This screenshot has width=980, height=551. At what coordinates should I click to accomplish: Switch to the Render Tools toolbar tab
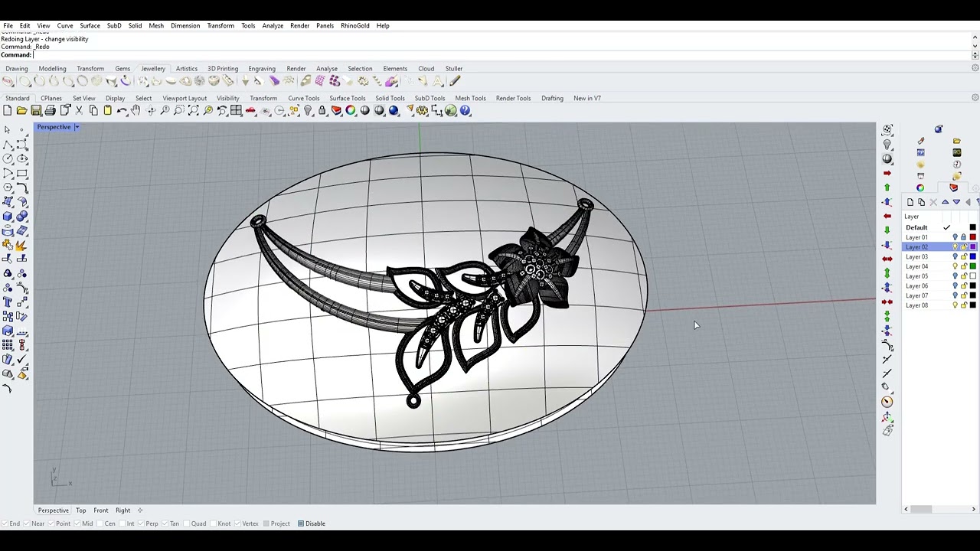tap(513, 98)
